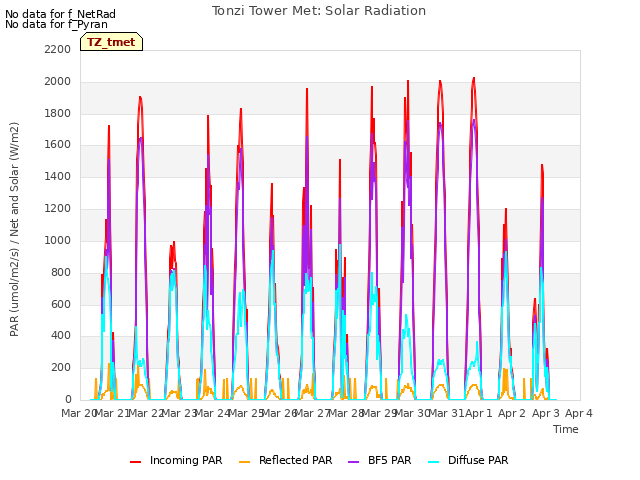The width and height of the screenshot is (640, 480).
Task: Click the Mar 27 x-axis date label
Action: click(x=313, y=413)
